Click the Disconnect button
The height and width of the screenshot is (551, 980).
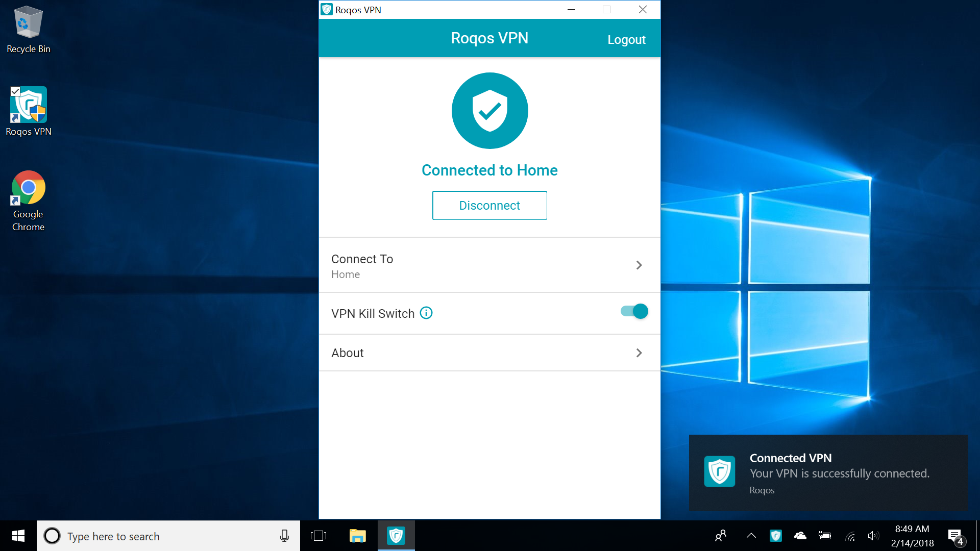489,205
